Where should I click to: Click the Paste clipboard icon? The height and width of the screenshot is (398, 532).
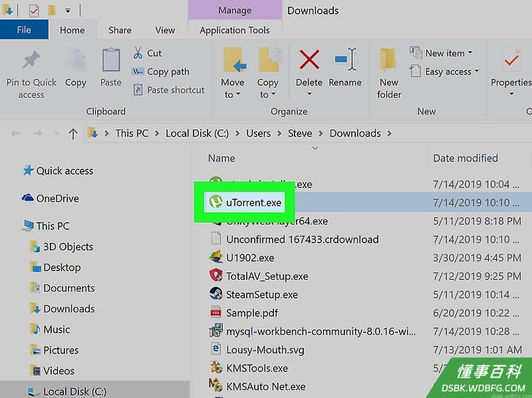point(111,60)
